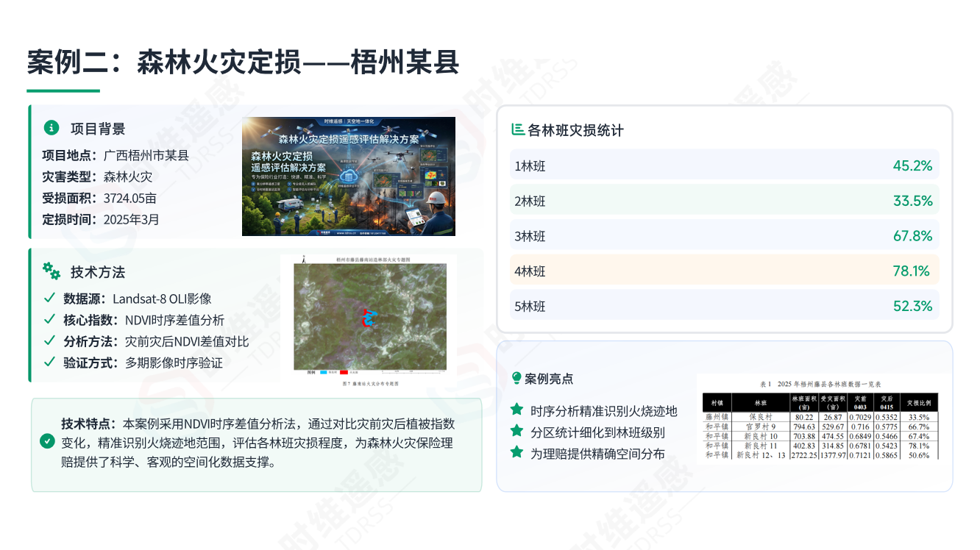Click the 分区统计细化到林班级别 bullet text

597,432
